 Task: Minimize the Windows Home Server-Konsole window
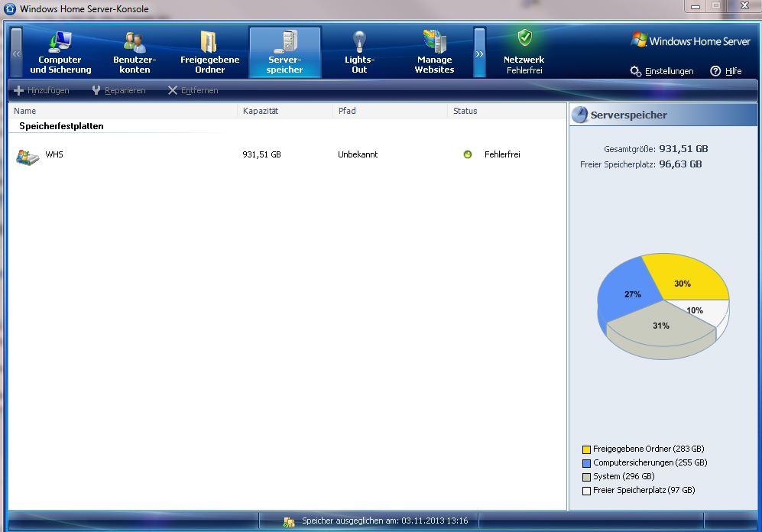pos(696,6)
